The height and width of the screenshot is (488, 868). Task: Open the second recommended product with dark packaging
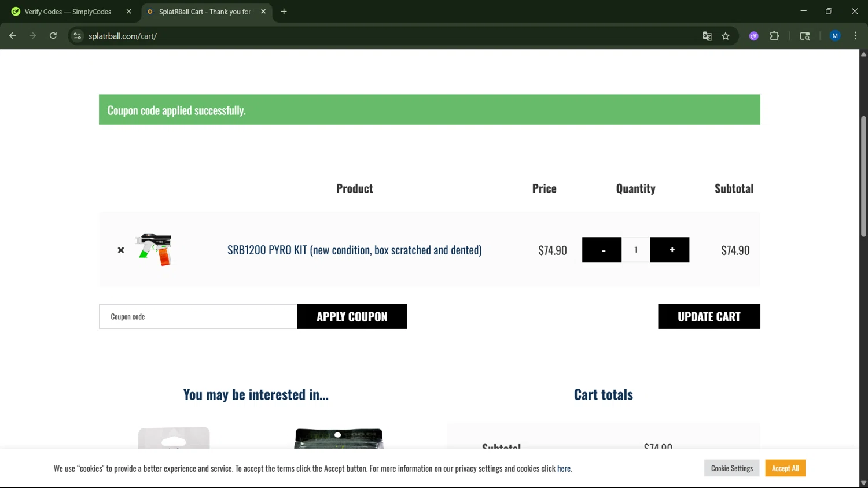[x=339, y=438]
